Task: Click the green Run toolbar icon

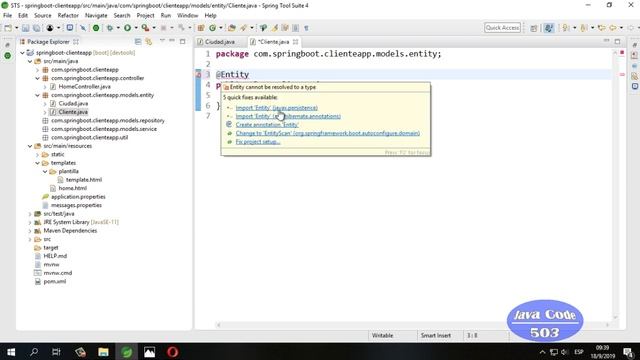Action: point(127,28)
